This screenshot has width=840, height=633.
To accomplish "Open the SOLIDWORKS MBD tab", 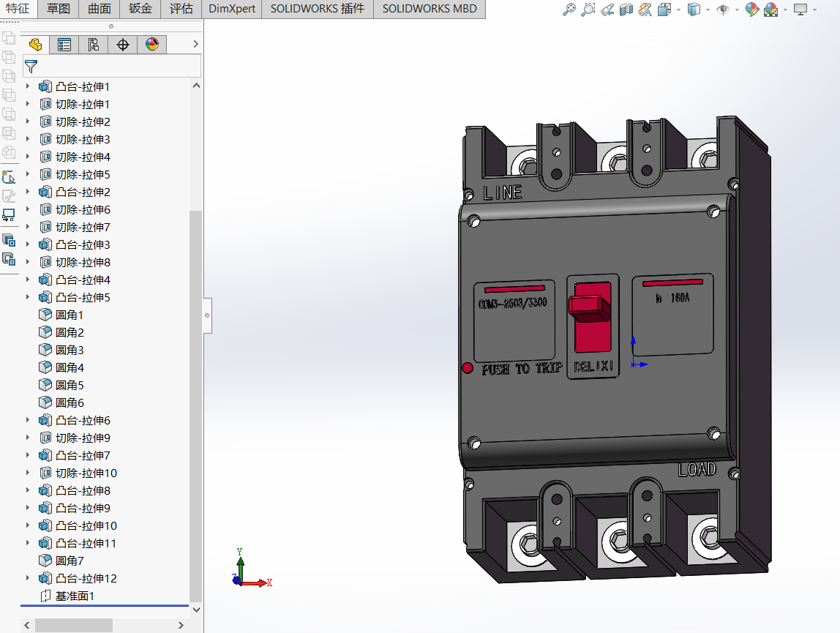I will [x=429, y=9].
